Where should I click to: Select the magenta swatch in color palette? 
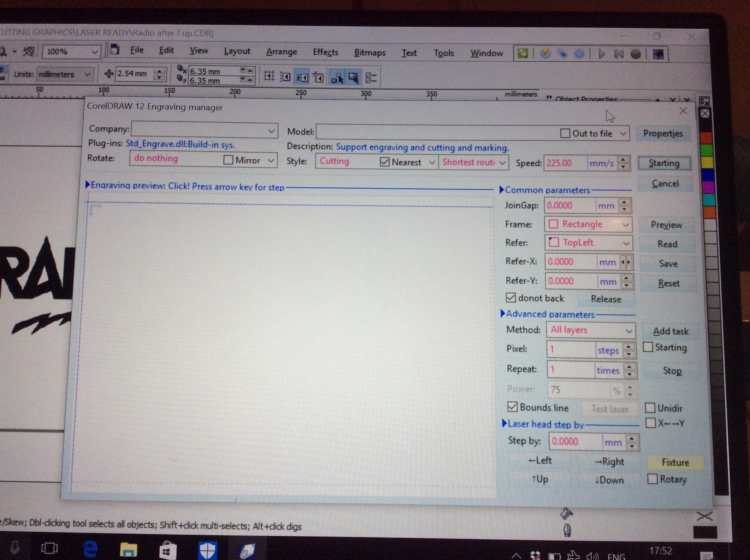click(x=708, y=187)
